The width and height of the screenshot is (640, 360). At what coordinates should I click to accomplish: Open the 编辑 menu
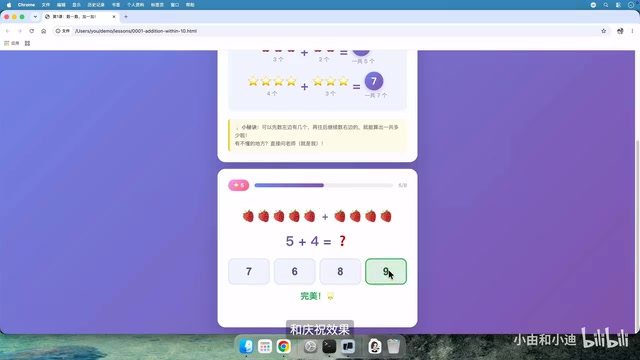point(61,5)
